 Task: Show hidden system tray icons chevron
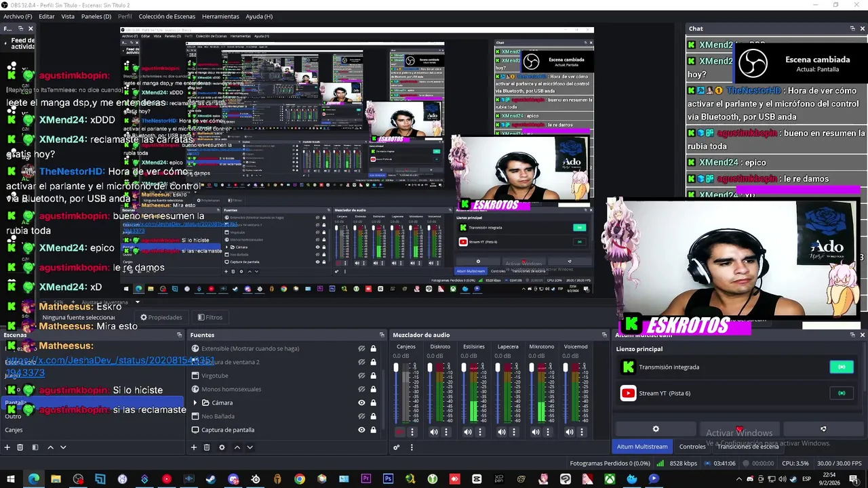click(740, 479)
